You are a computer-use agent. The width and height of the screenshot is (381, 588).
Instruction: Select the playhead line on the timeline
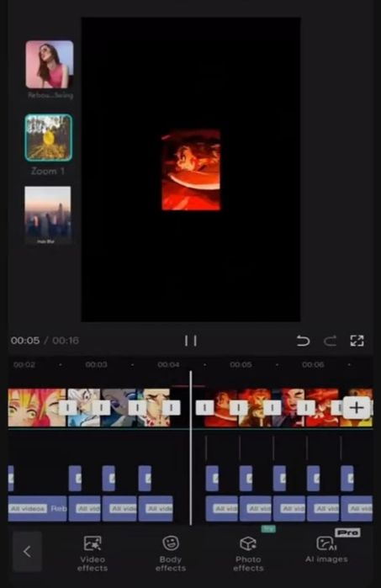190,448
